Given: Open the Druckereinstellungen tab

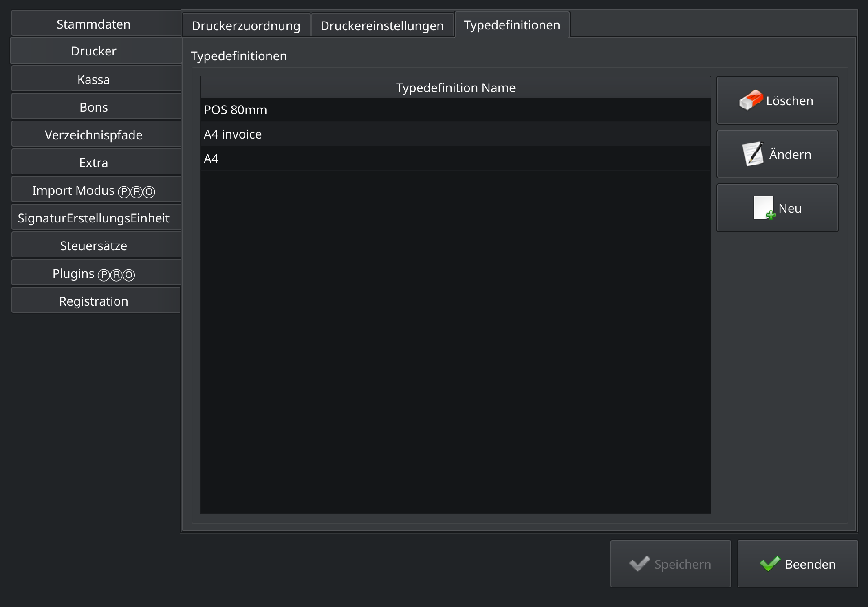Looking at the screenshot, I should 382,25.
